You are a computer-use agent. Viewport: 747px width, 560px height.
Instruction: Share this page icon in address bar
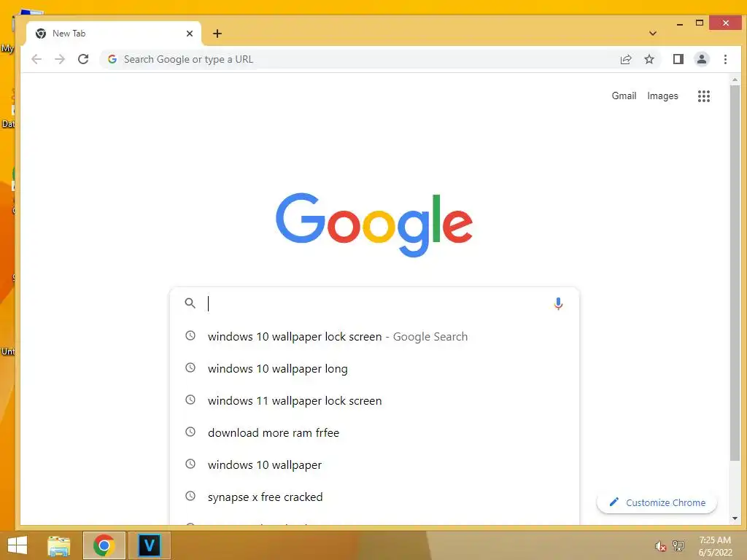[x=626, y=59]
